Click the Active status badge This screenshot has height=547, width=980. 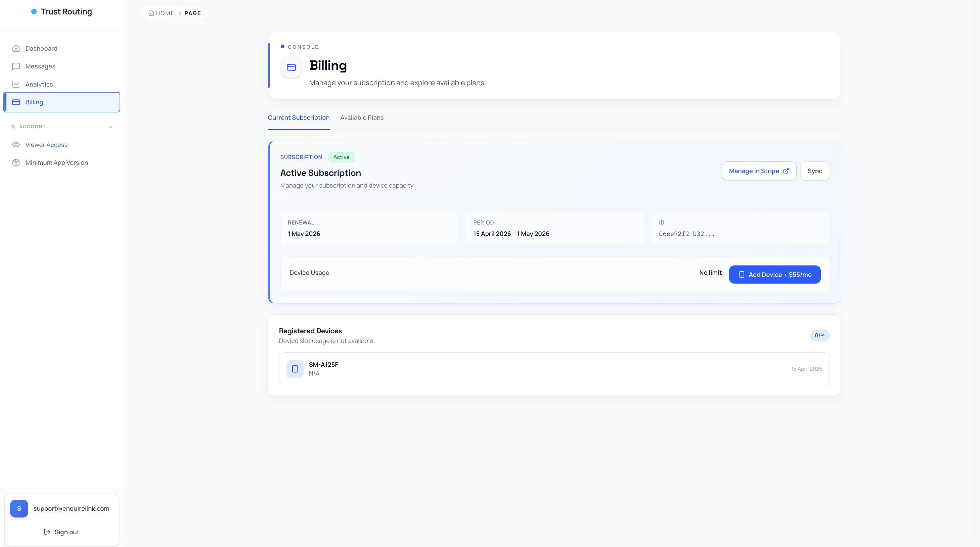coord(341,157)
